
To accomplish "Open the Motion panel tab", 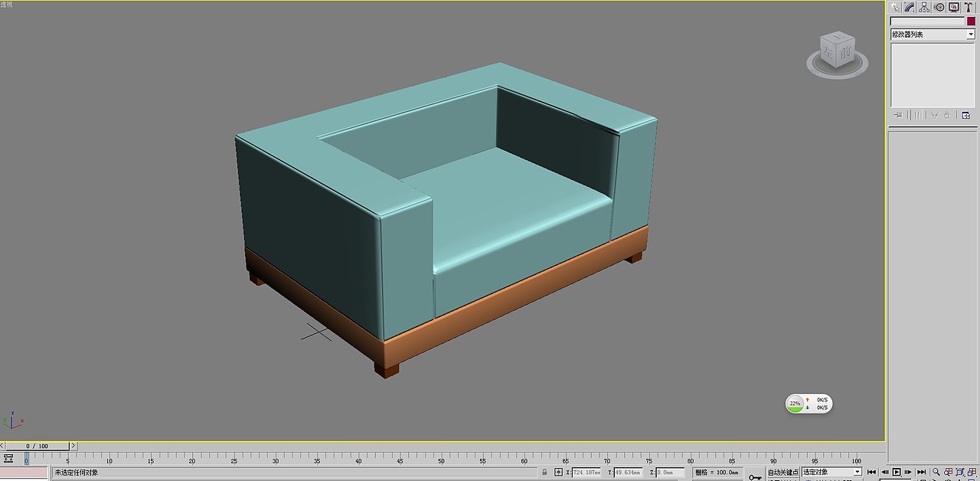I will tap(939, 7).
